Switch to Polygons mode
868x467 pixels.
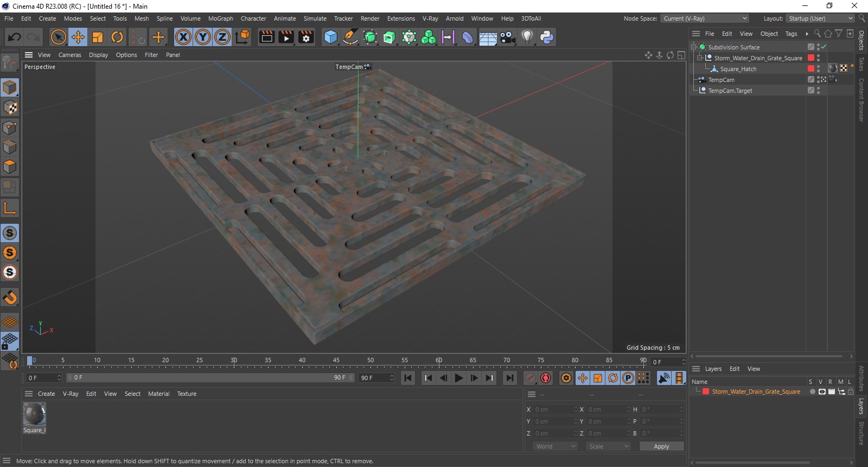pos(10,167)
